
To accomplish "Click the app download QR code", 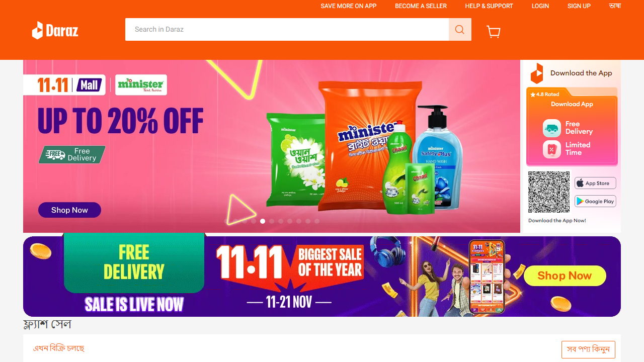I will (x=549, y=192).
